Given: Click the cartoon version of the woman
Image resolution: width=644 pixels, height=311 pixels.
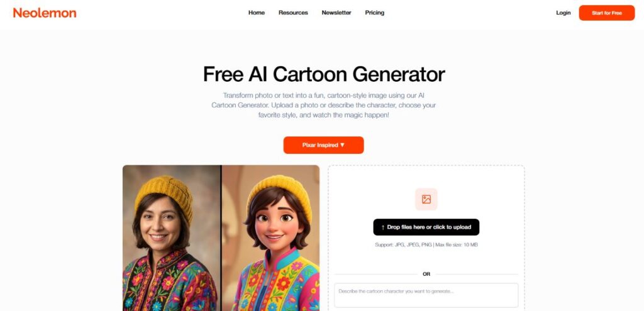Looking at the screenshot, I should (x=270, y=238).
